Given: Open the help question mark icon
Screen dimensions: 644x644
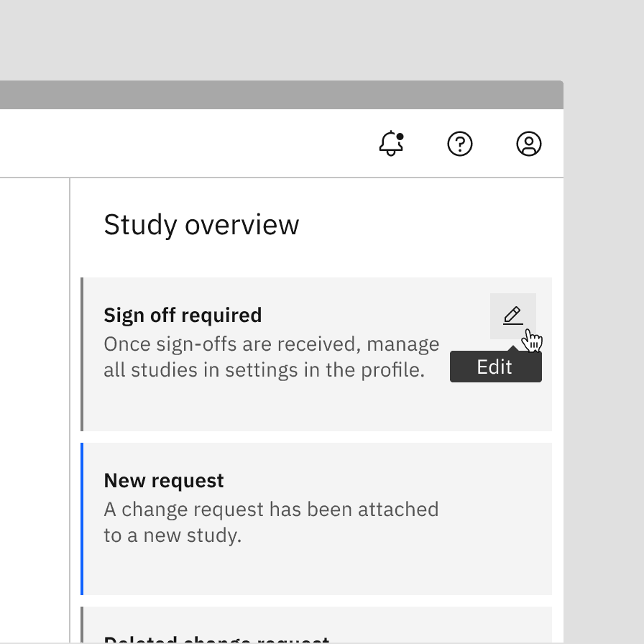Looking at the screenshot, I should (x=460, y=144).
